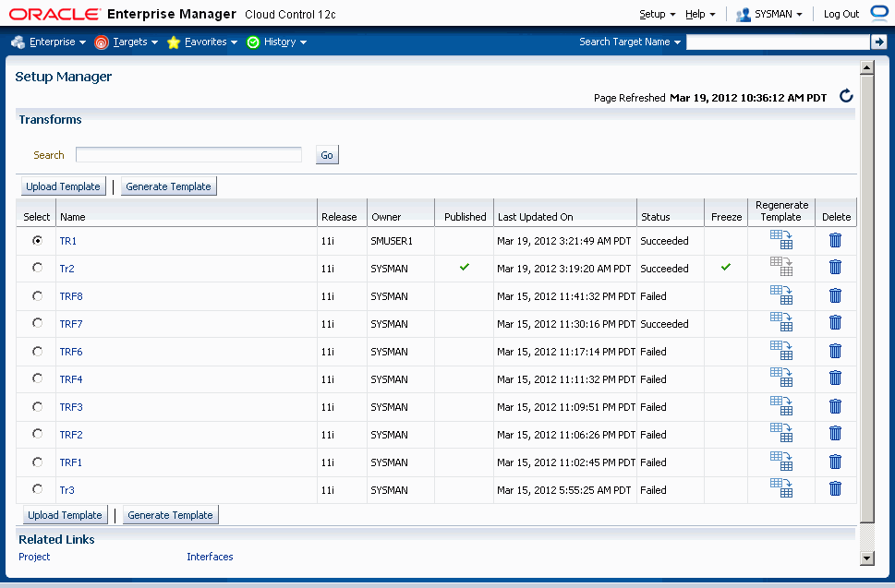Open the Interfaces related link
The height and width of the screenshot is (588, 895).
[x=210, y=557]
